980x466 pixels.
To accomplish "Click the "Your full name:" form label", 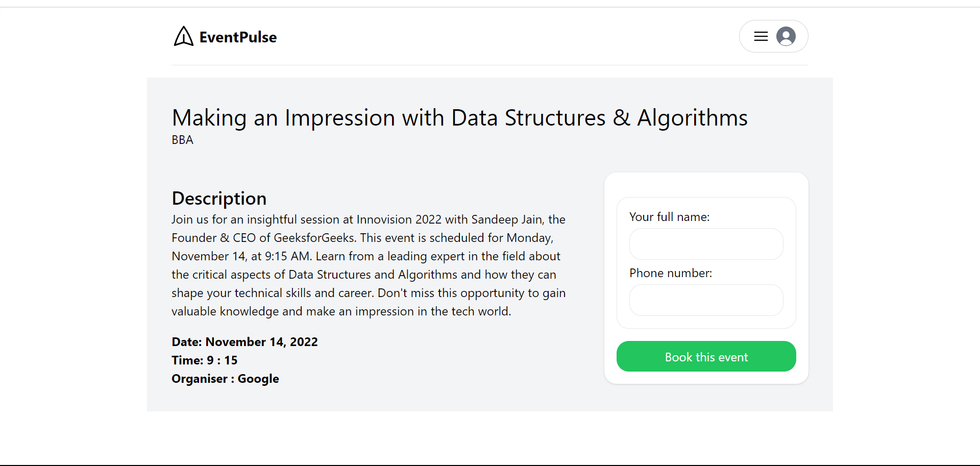I will (x=669, y=217).
